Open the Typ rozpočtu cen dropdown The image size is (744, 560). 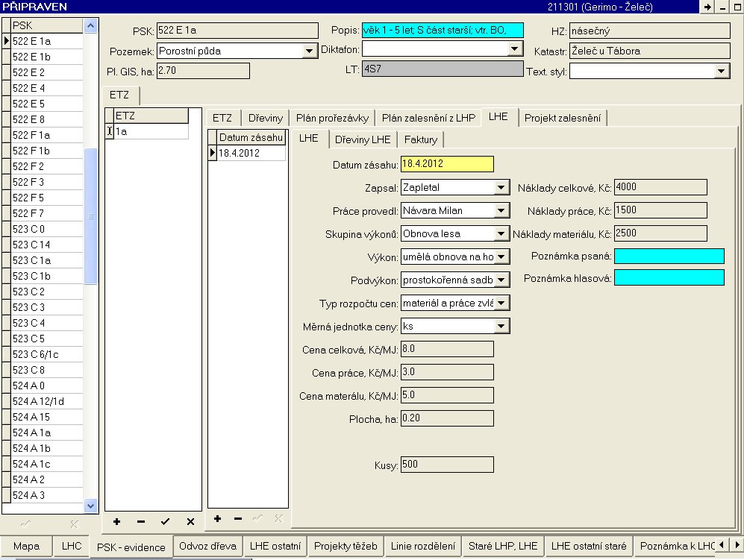click(501, 303)
